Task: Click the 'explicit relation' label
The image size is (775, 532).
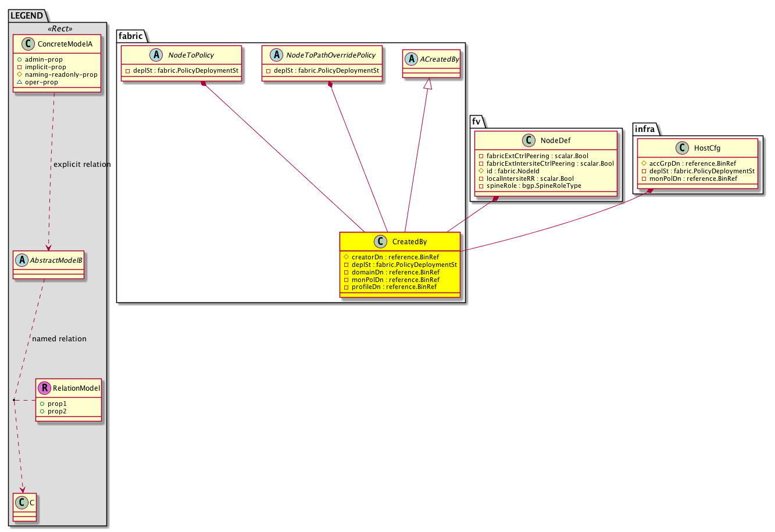Action: coord(82,165)
